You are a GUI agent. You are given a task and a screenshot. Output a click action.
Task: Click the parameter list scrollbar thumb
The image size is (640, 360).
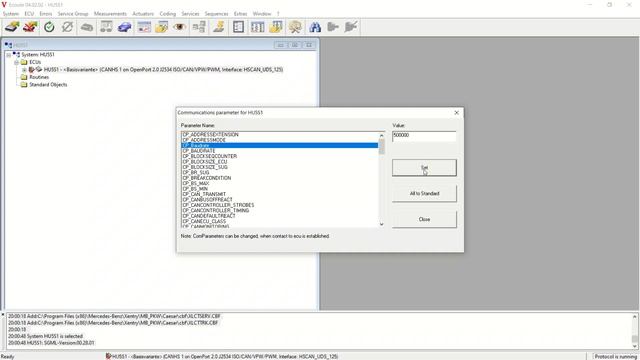click(x=382, y=147)
